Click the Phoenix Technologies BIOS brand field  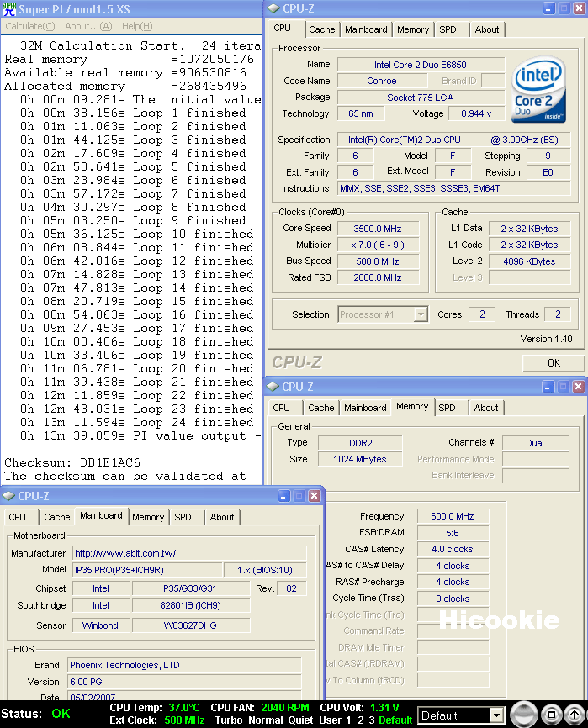coord(184,665)
